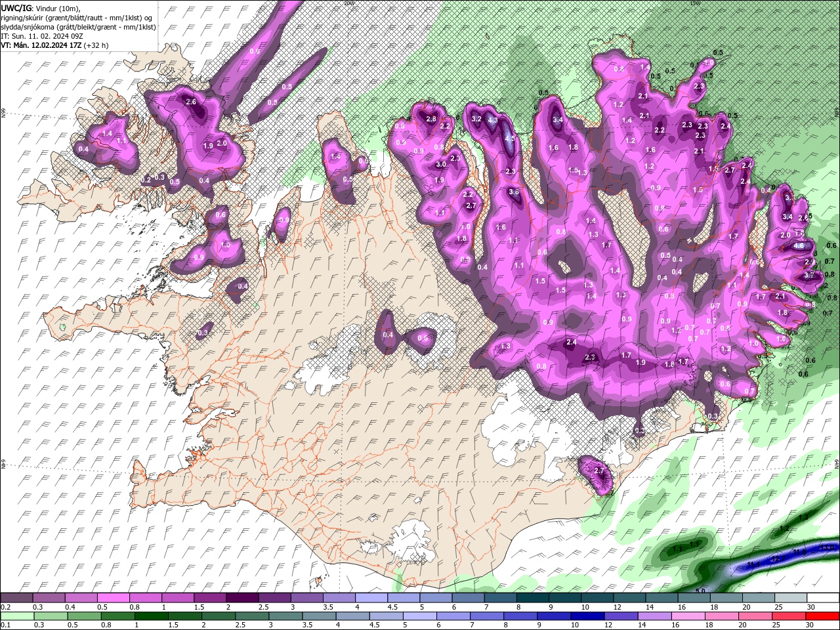This screenshot has height=630, width=840.
Task: Click the 2.6 snowfall value on the map
Action: [x=191, y=102]
